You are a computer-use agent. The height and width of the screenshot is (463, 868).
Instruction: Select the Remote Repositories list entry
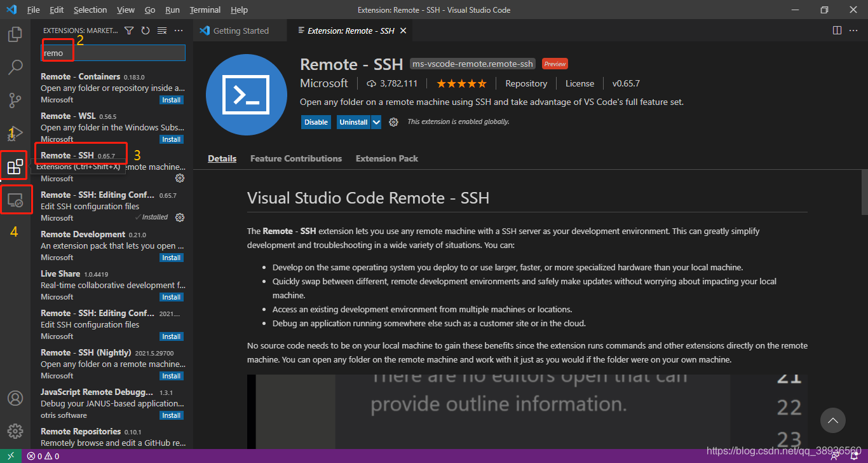[112, 437]
